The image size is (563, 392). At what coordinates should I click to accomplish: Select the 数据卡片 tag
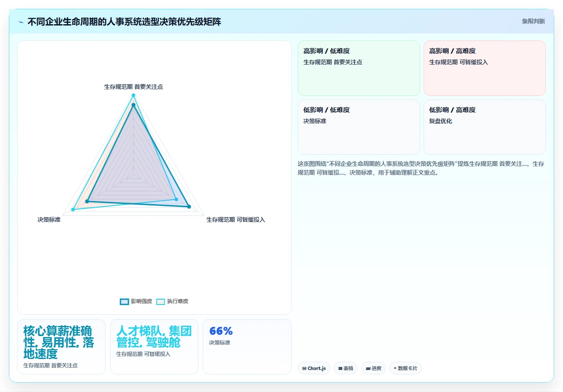tap(406, 368)
